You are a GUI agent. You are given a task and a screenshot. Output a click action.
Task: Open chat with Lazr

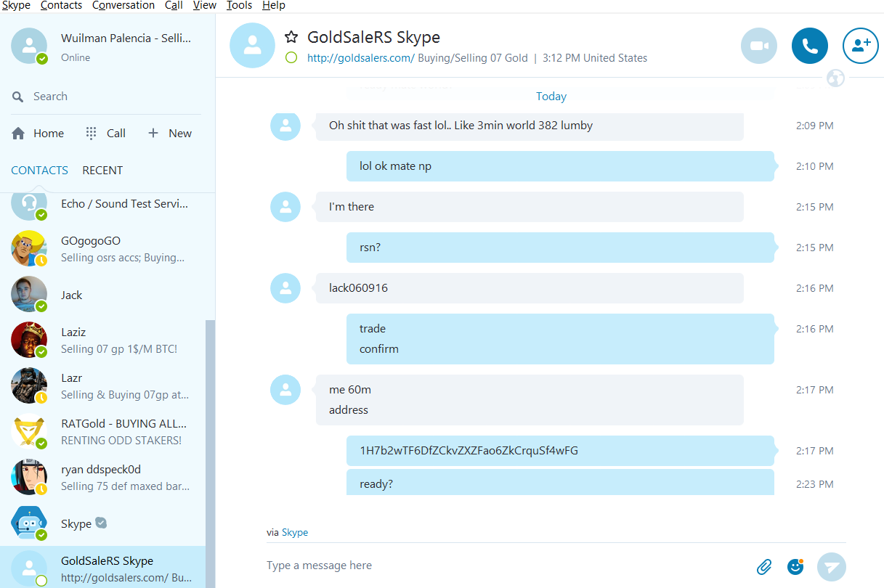coord(102,386)
